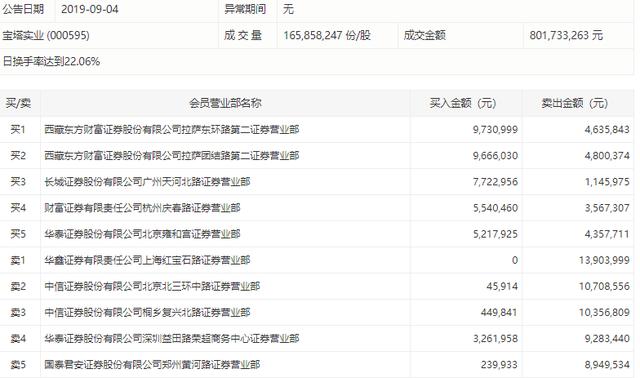Click buy amount 239,933

(499, 365)
